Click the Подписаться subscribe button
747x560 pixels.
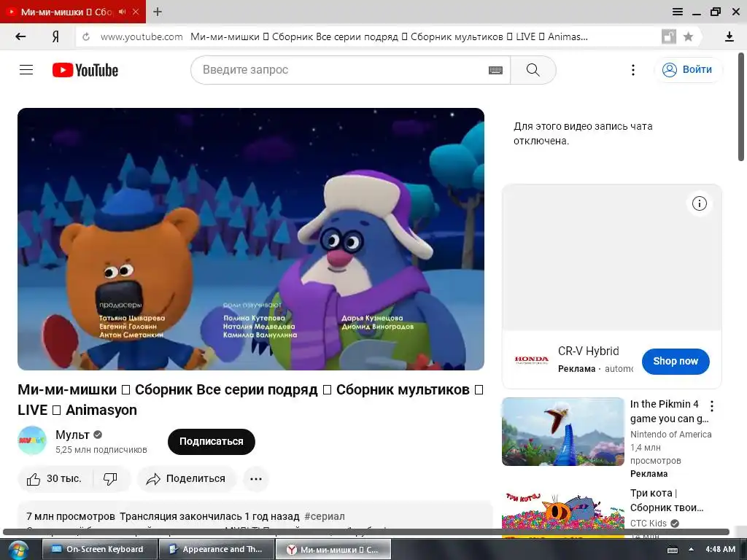[212, 441]
